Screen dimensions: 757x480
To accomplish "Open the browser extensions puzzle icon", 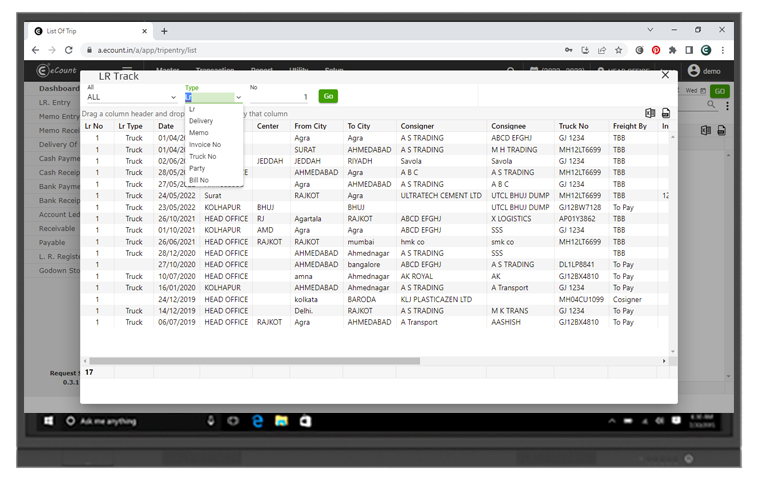I will [x=673, y=50].
